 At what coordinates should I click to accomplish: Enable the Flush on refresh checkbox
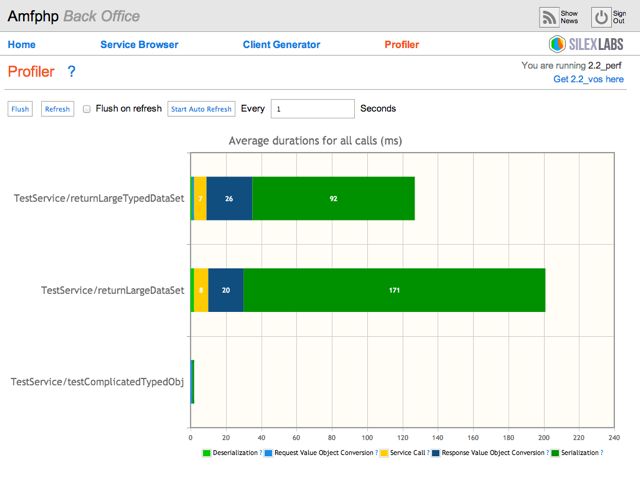click(x=87, y=109)
